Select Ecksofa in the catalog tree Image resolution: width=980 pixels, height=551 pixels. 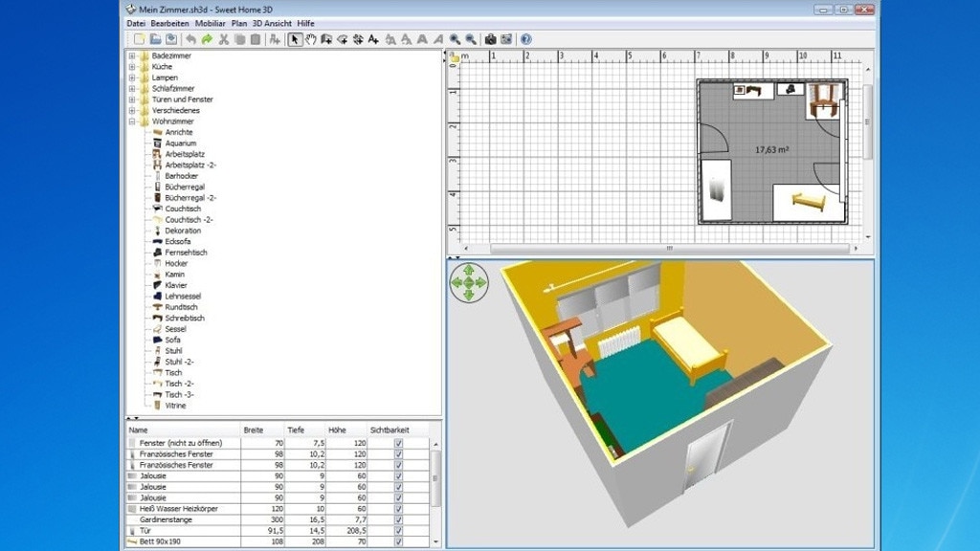(177, 241)
